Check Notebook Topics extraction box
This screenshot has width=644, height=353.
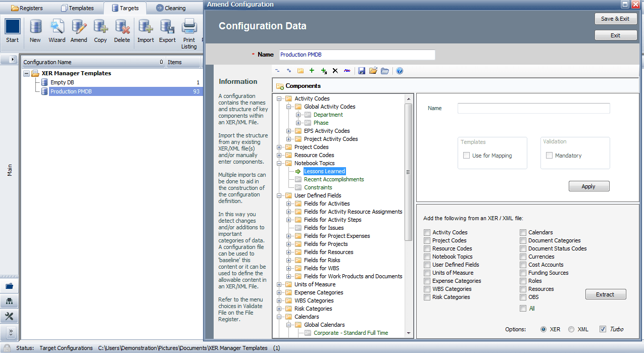click(x=427, y=257)
